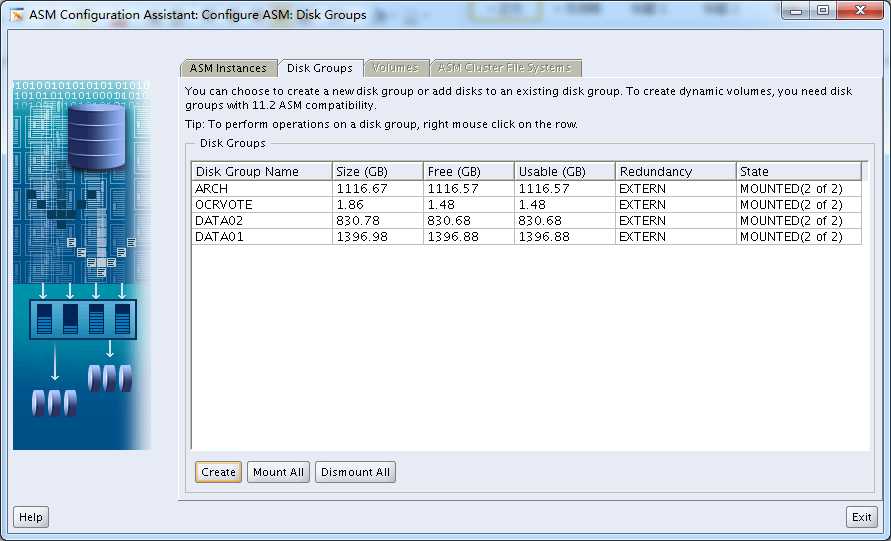Click the State column header
The height and width of the screenshot is (541, 891).
799,172
